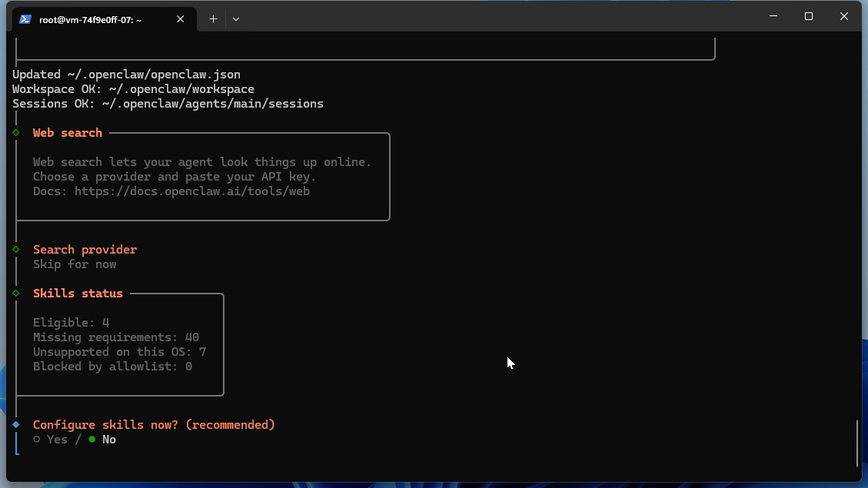The width and height of the screenshot is (868, 488).
Task: Select the Yes option to configure skills
Action: (56, 439)
